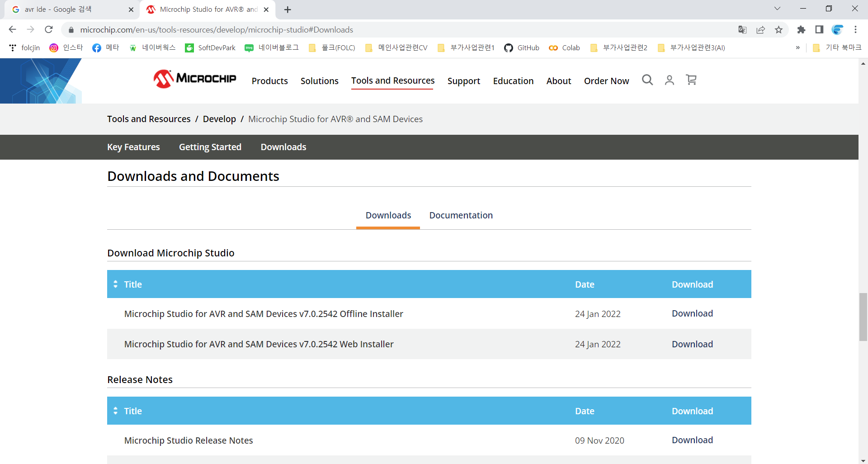Open the Extensions puzzle icon

coord(801,29)
